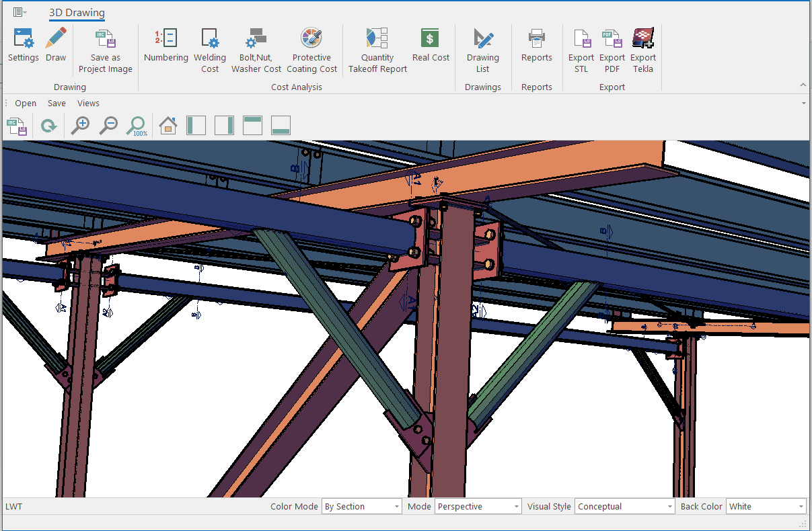Select the 3D Drawing ribbon tab
Viewport: 812px width, 531px height.
(x=77, y=13)
